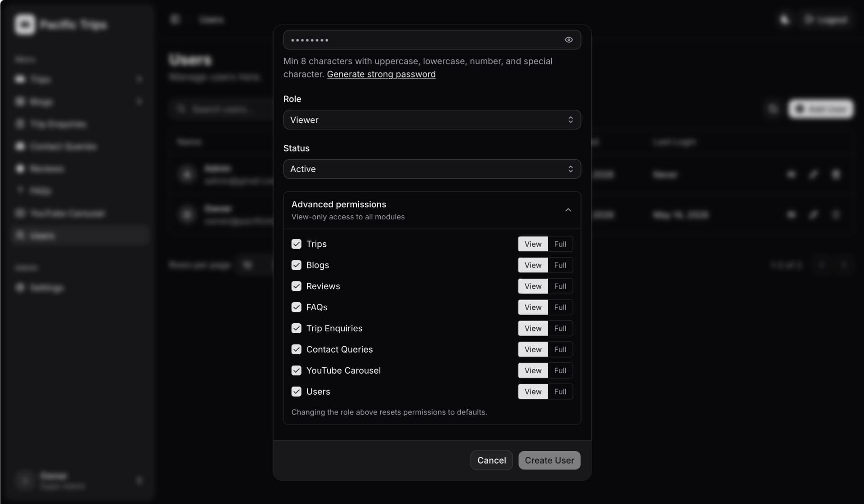Viewport: 864px width, 504px height.
Task: Set Contact Queries access to Full
Action: (x=560, y=349)
